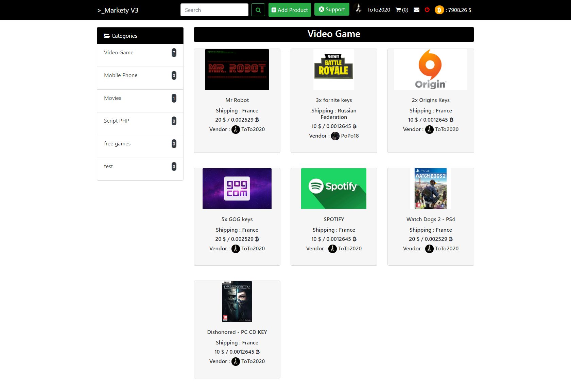571x392 pixels.
Task: Open the Spotify product image
Action: pyautogui.click(x=334, y=189)
